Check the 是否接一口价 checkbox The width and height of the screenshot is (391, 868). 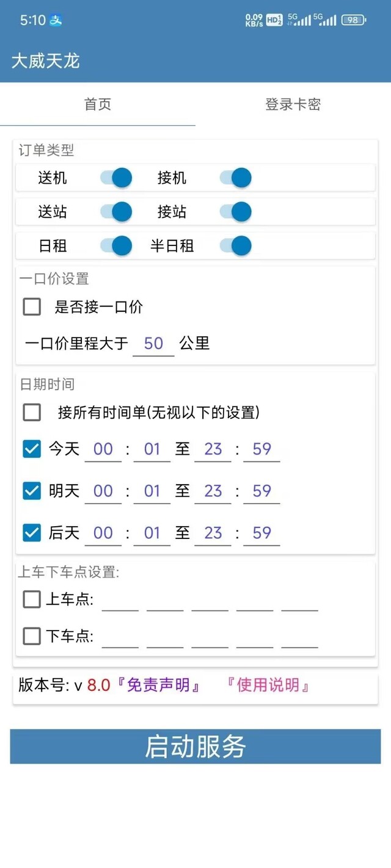point(32,306)
